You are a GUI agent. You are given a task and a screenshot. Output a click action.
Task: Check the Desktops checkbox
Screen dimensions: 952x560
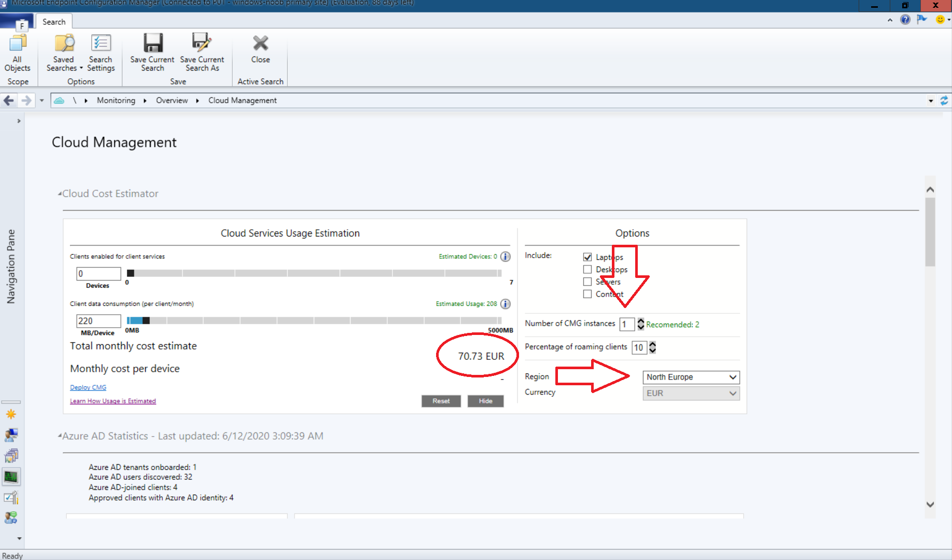click(x=587, y=270)
